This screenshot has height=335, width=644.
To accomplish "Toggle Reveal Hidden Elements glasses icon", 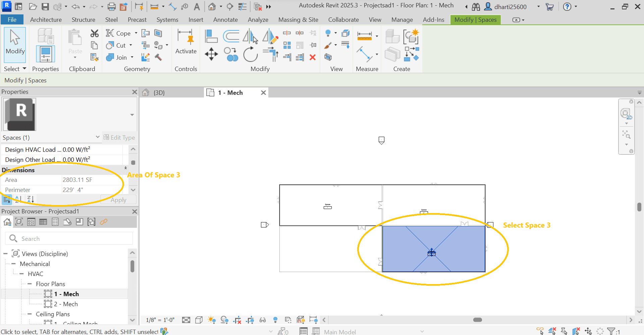I will 263,320.
